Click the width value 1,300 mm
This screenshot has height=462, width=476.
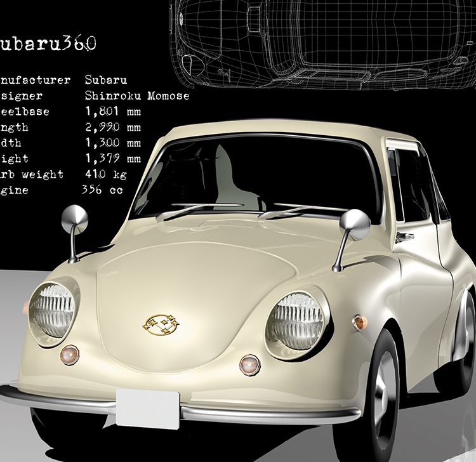[113, 143]
